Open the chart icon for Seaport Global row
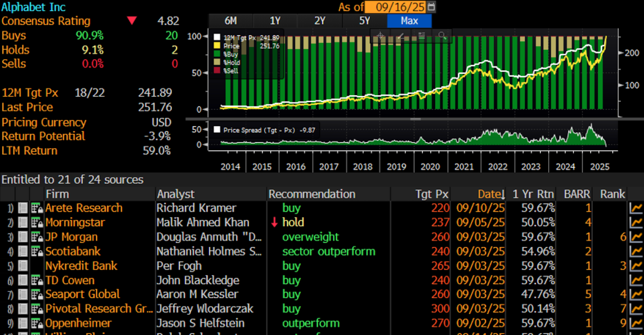The height and width of the screenshot is (335, 644). pos(636,294)
